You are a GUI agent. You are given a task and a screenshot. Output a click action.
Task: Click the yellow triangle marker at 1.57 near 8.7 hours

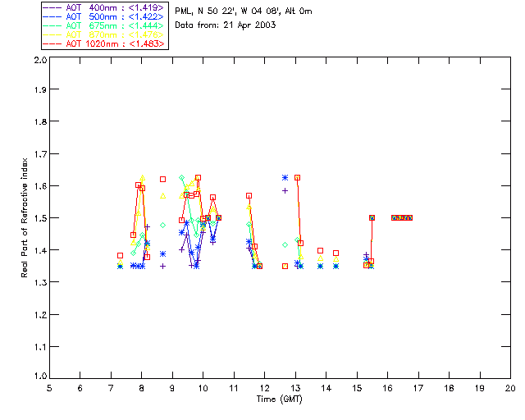click(162, 195)
